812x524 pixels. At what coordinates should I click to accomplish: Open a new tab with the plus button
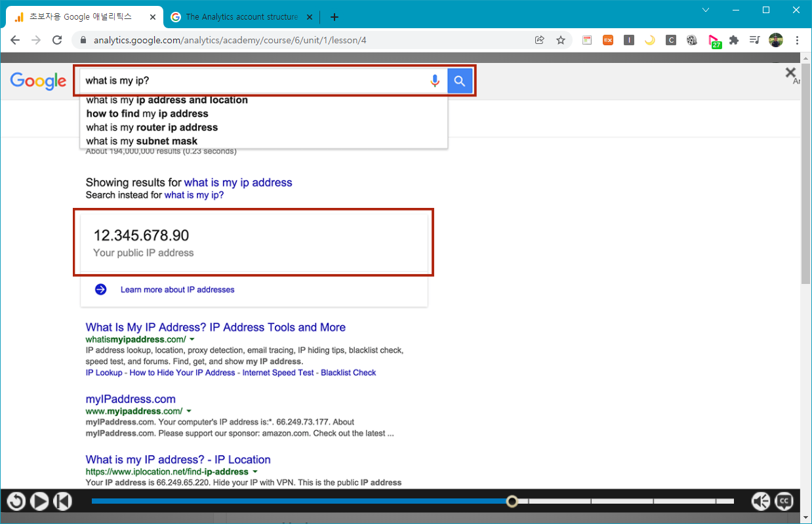click(x=335, y=16)
